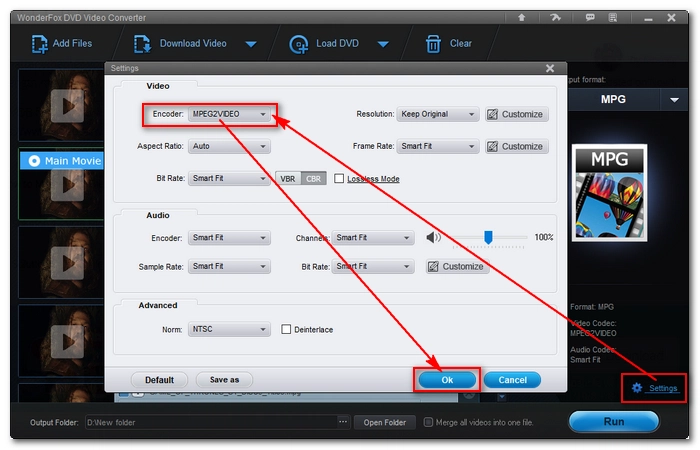This screenshot has height=450, width=700.
Task: Open the audio Bit Rate dropdown
Action: tap(373, 267)
